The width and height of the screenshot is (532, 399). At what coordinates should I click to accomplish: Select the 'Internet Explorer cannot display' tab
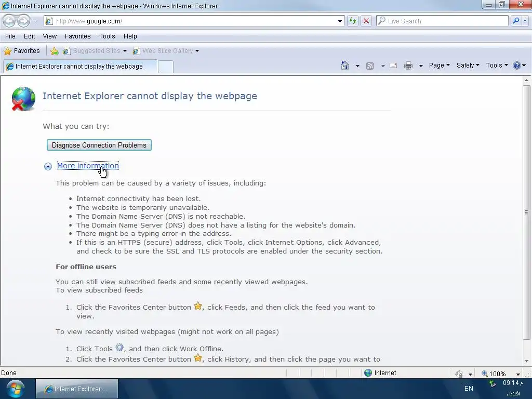(80, 66)
